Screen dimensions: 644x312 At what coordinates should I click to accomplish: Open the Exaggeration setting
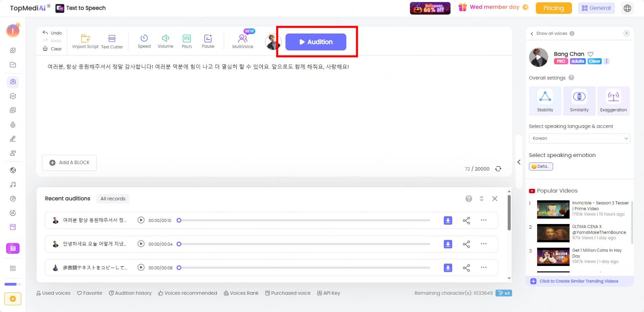614,101
